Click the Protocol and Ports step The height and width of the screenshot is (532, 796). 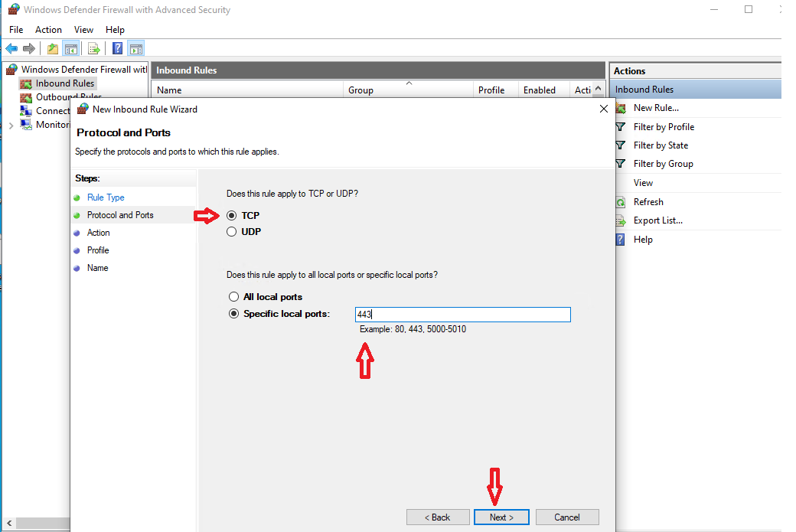[120, 215]
